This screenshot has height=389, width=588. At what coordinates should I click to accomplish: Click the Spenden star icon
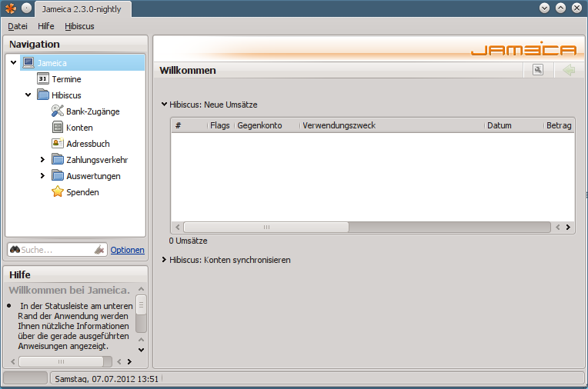(58, 191)
